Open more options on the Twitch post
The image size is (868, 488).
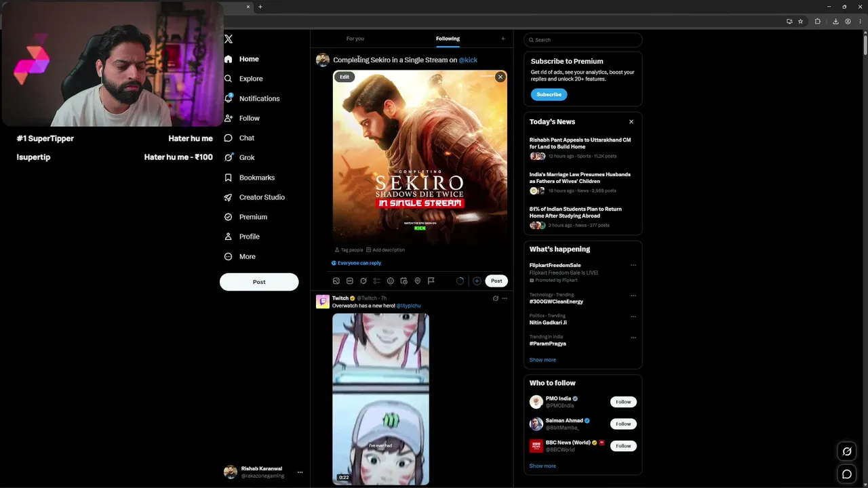(505, 298)
